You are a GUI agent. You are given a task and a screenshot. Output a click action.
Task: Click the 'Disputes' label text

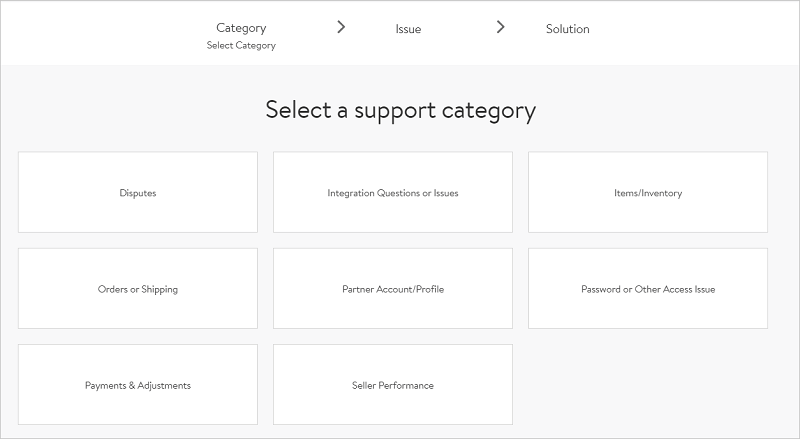[138, 193]
